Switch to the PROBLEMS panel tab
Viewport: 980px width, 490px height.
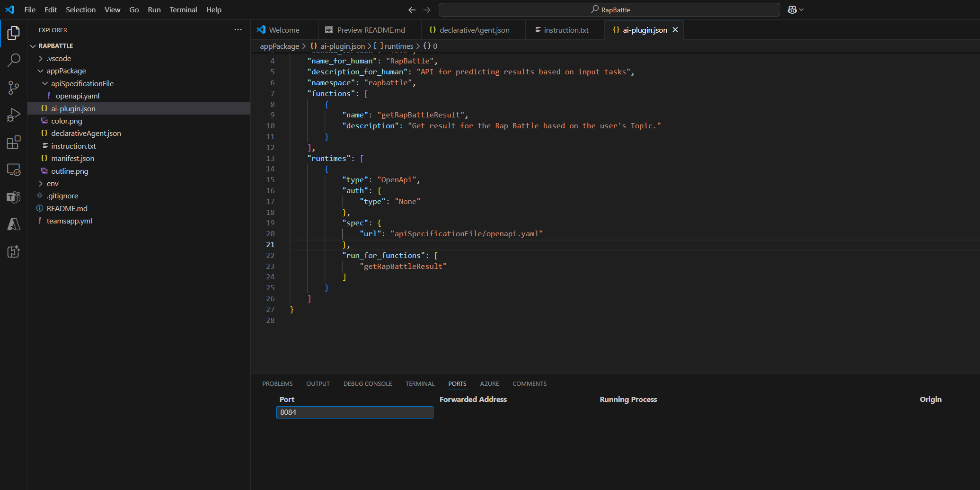[x=277, y=383]
